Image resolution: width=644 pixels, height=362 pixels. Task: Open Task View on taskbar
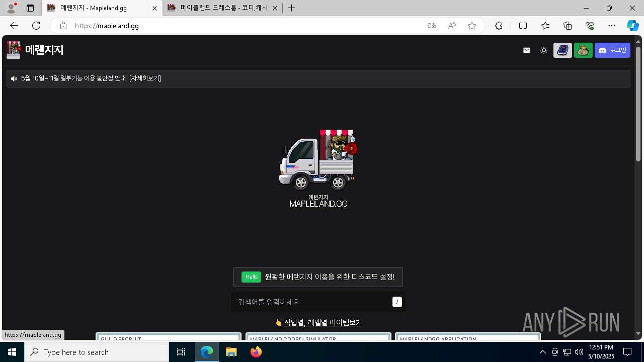tap(181, 352)
